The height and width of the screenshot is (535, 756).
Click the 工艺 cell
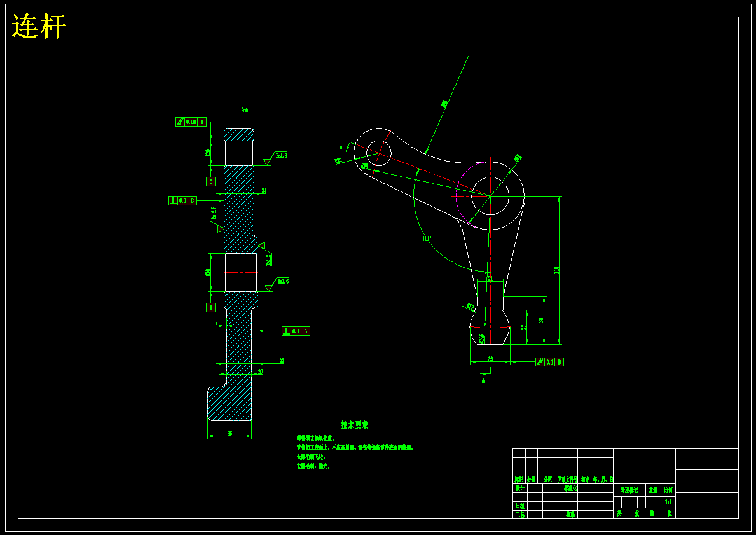coord(519,515)
